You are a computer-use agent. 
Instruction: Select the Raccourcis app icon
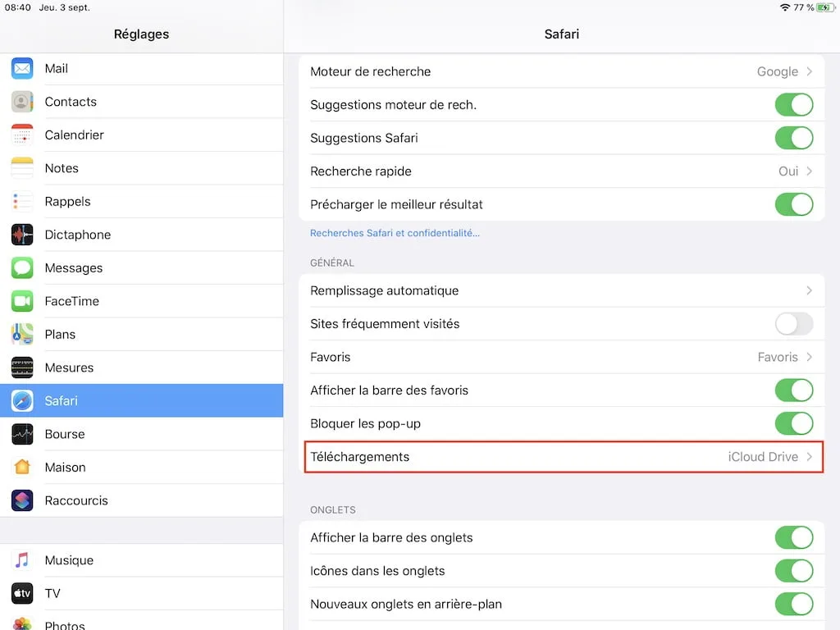click(x=21, y=500)
